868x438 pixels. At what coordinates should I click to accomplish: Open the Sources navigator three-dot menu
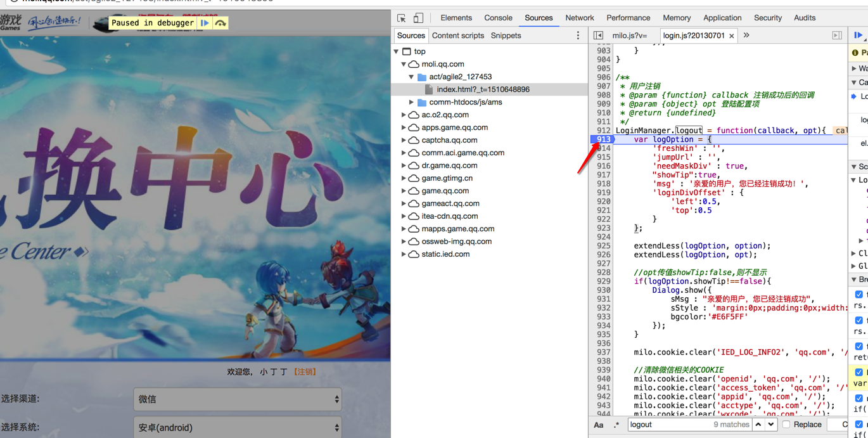coord(578,35)
